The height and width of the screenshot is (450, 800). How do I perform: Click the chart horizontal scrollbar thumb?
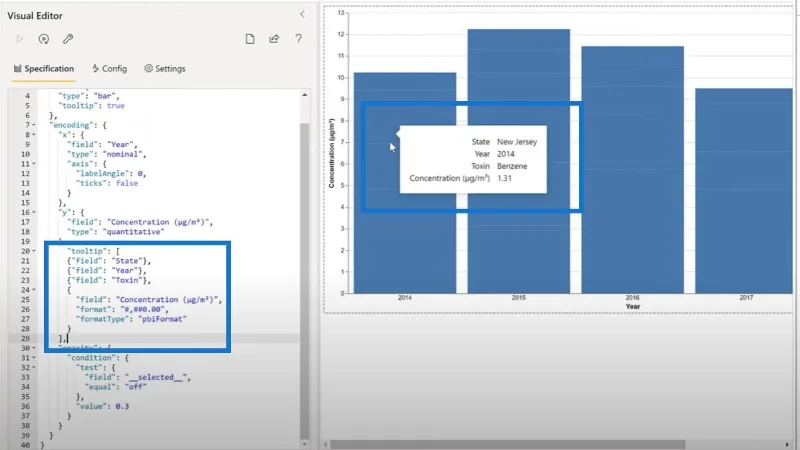[508, 445]
